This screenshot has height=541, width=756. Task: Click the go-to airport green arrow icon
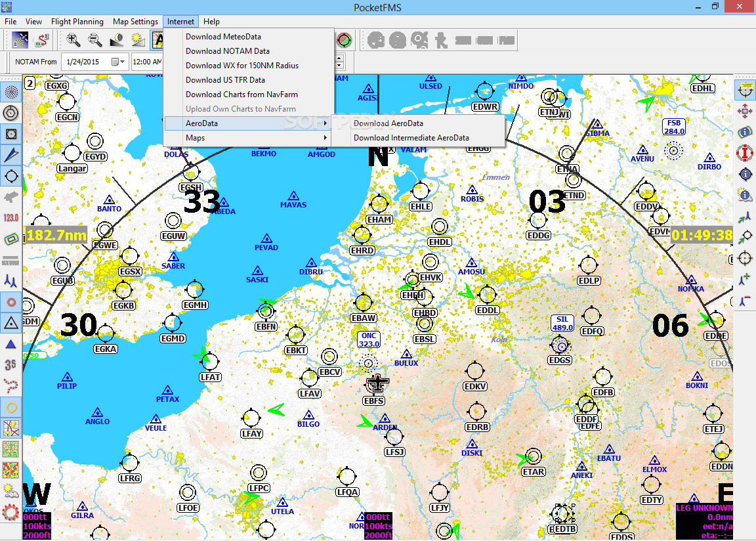(x=745, y=237)
